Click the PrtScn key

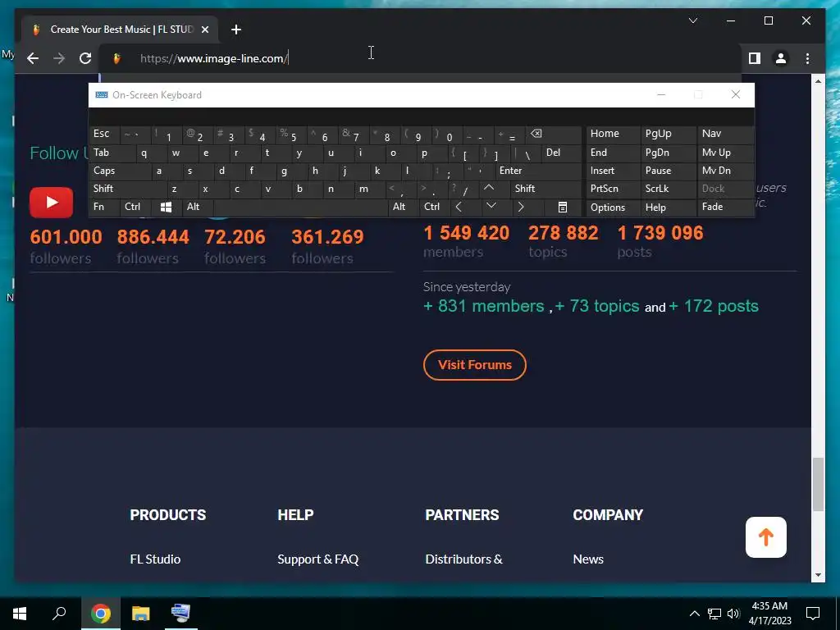[x=613, y=189]
